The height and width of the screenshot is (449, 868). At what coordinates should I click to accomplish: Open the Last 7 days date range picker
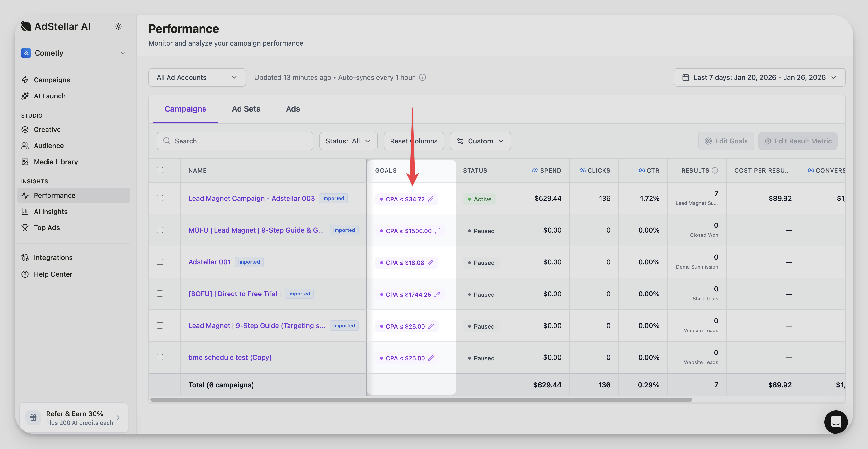point(759,77)
